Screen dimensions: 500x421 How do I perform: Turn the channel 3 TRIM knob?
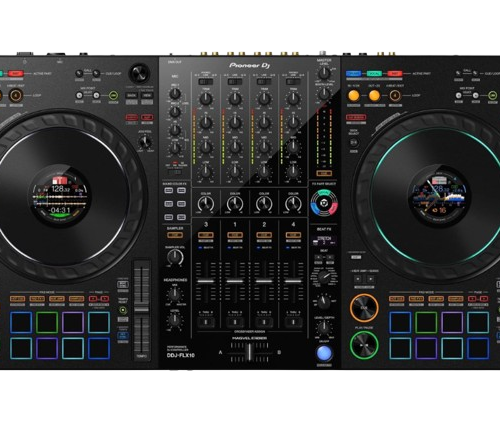[x=206, y=99]
